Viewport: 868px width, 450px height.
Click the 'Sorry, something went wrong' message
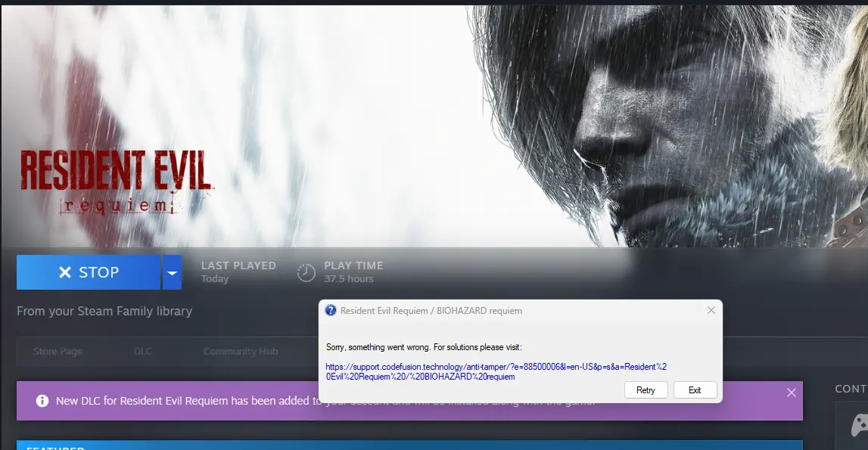424,347
